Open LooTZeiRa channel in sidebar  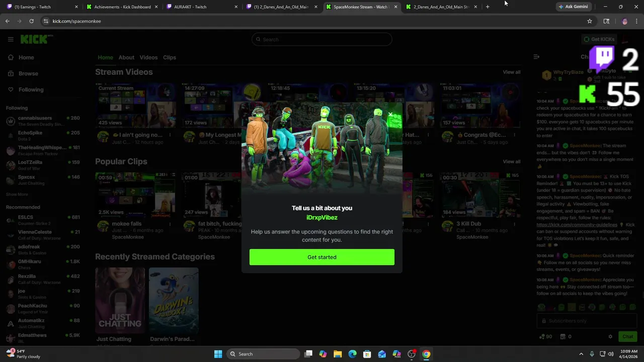coord(43,165)
